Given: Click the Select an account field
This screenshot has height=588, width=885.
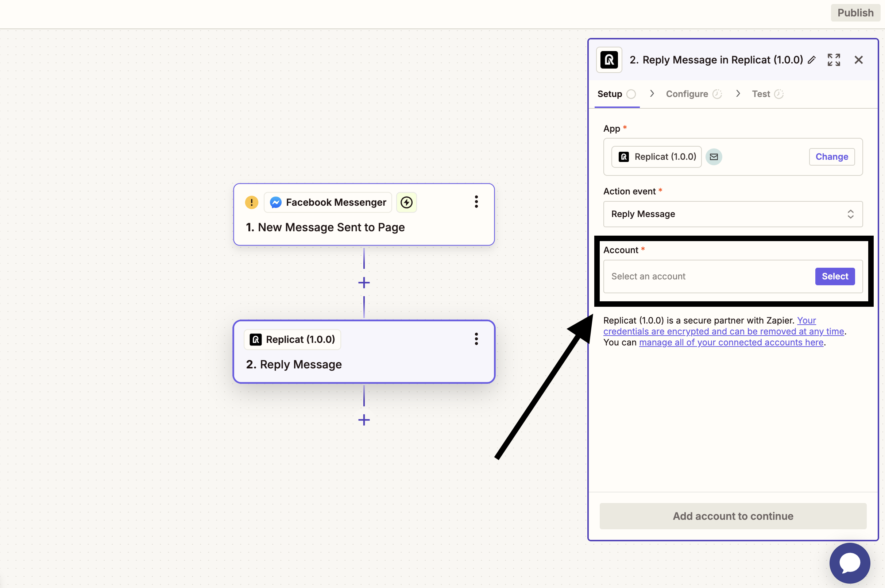Looking at the screenshot, I should point(705,276).
